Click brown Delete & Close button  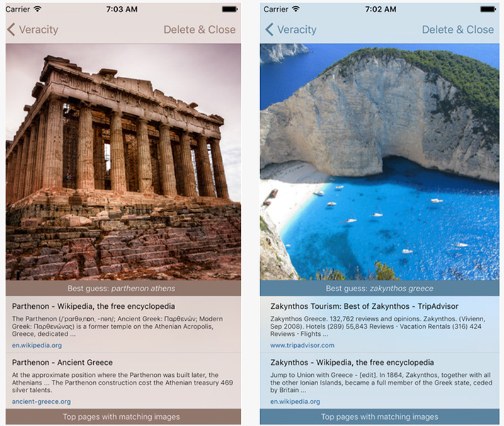click(200, 30)
